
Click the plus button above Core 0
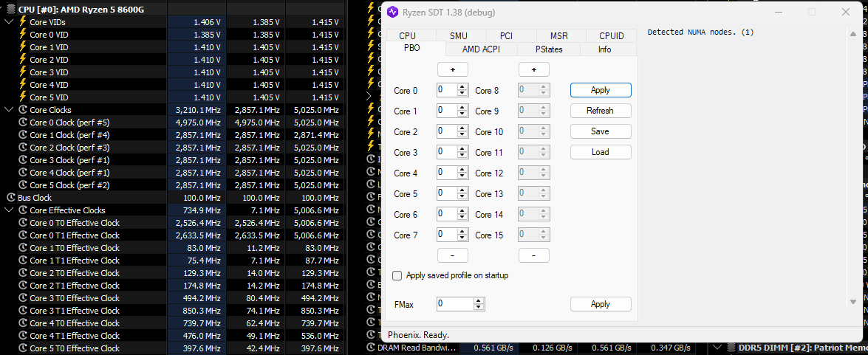453,69
